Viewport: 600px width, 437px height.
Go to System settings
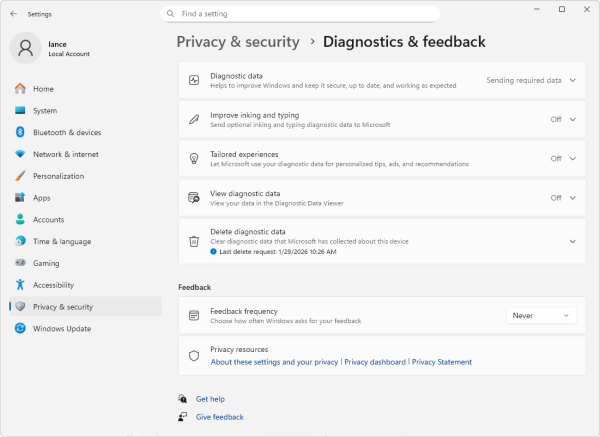[x=85, y=111]
